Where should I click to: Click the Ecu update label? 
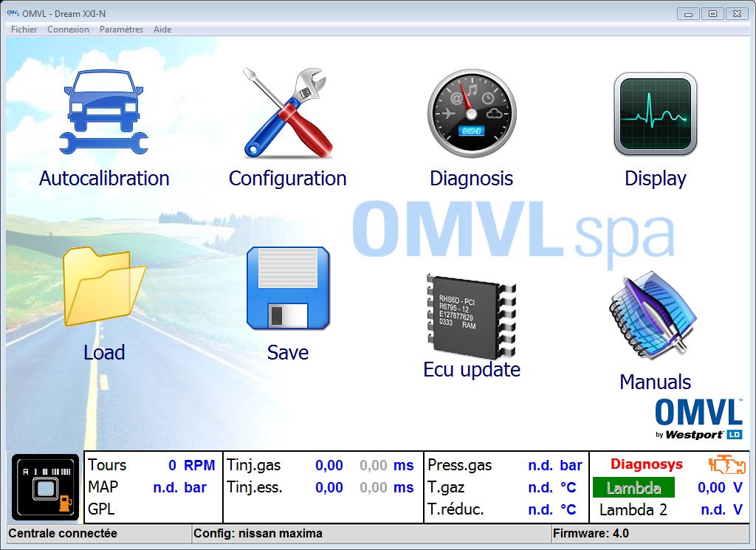tap(472, 370)
